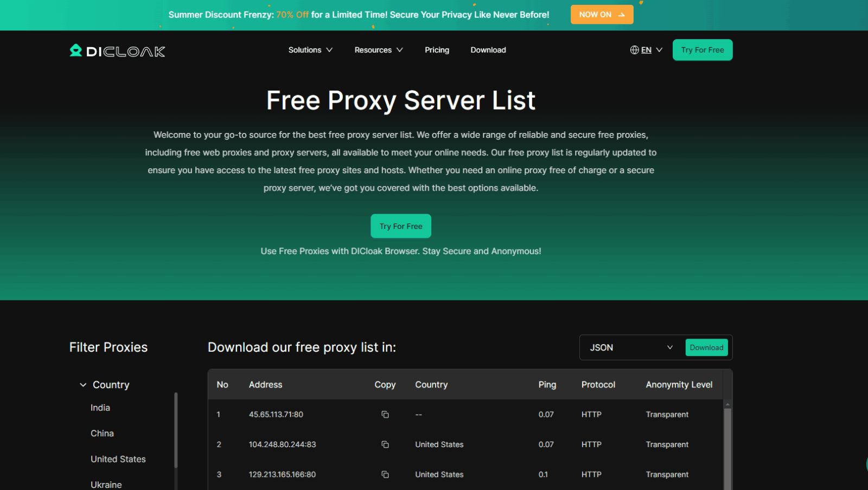Click the proxy table vertical scrollbar
This screenshot has height=490, width=868.
click(727, 445)
